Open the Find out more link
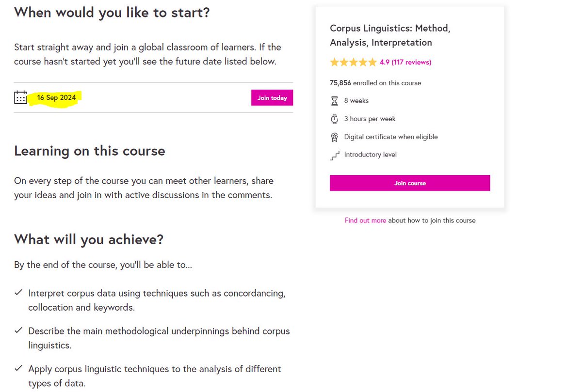The image size is (582, 392). [365, 220]
